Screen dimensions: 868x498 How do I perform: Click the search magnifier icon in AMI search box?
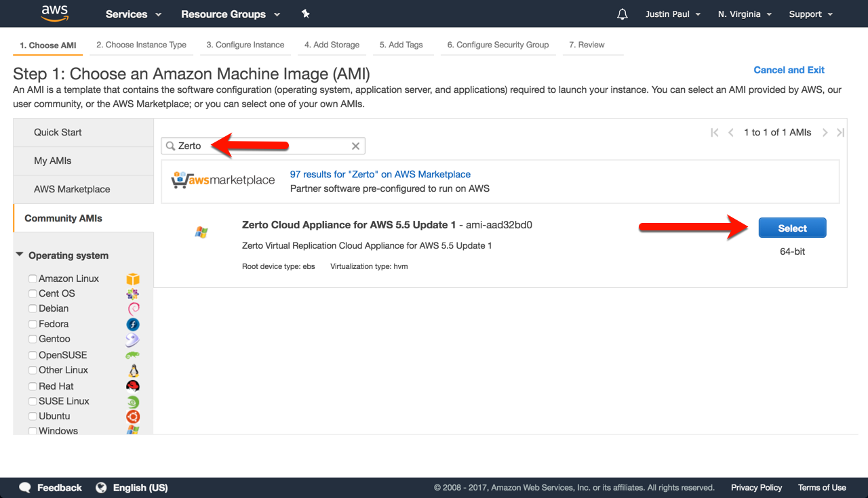171,146
